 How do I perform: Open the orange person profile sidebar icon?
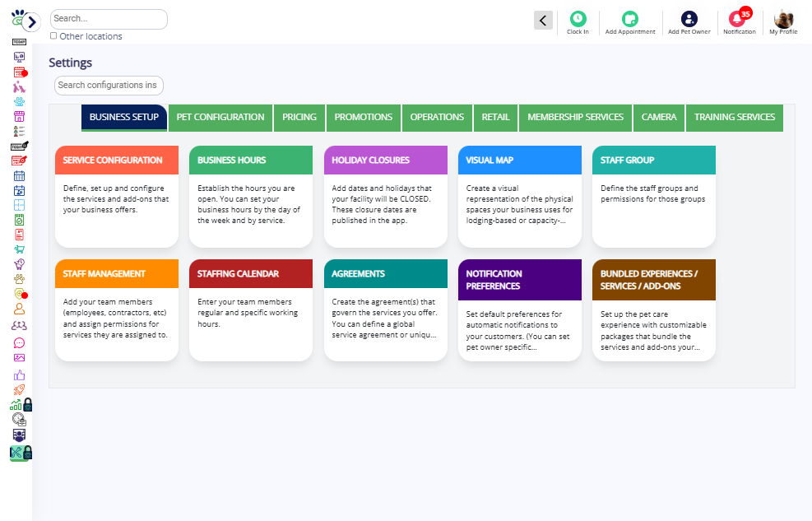click(x=19, y=309)
